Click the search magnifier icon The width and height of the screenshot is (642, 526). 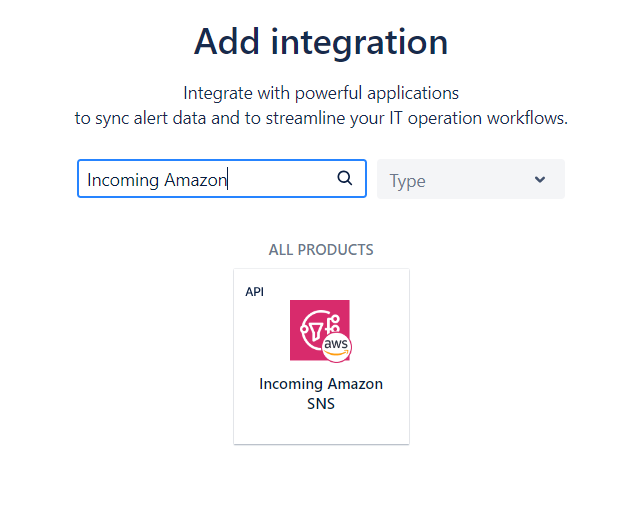click(344, 178)
